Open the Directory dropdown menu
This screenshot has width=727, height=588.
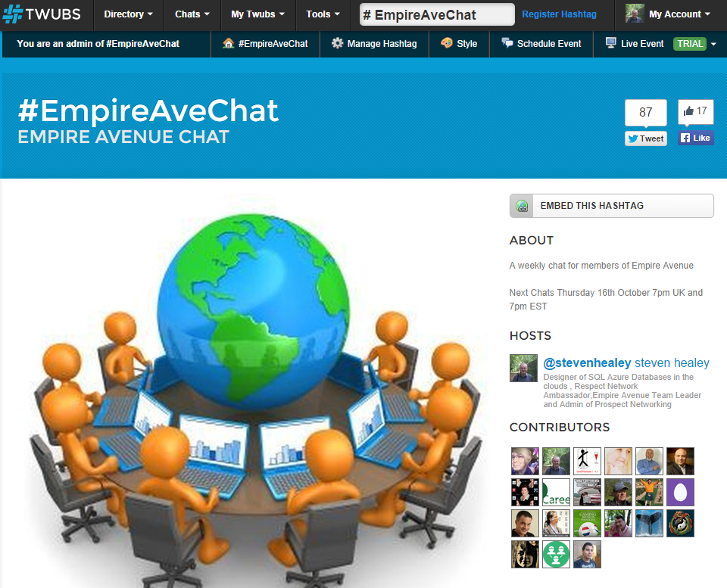[x=129, y=14]
